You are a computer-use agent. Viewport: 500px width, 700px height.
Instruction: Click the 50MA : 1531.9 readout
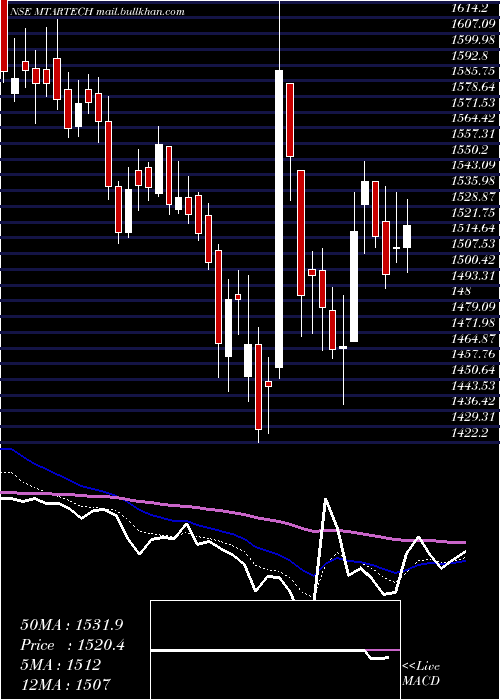(72, 625)
